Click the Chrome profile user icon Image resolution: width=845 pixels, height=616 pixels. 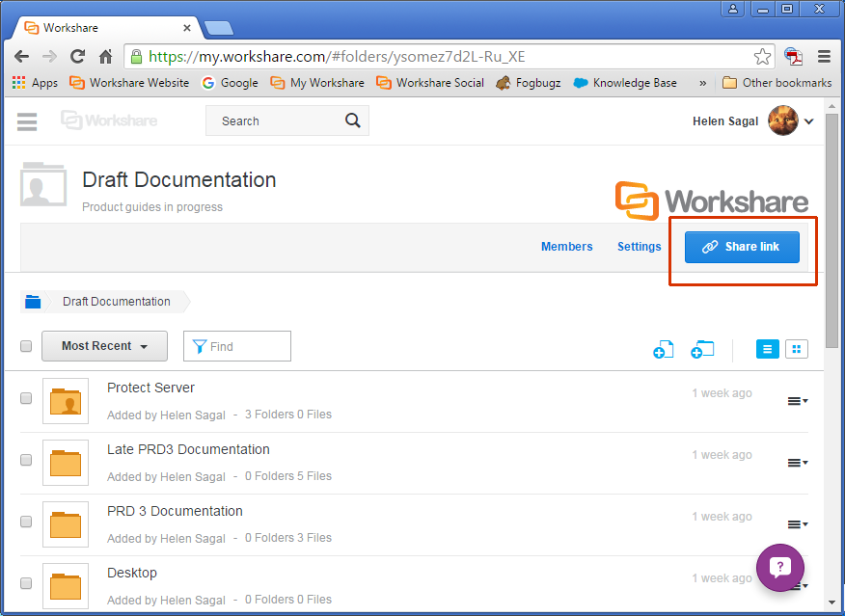733,9
